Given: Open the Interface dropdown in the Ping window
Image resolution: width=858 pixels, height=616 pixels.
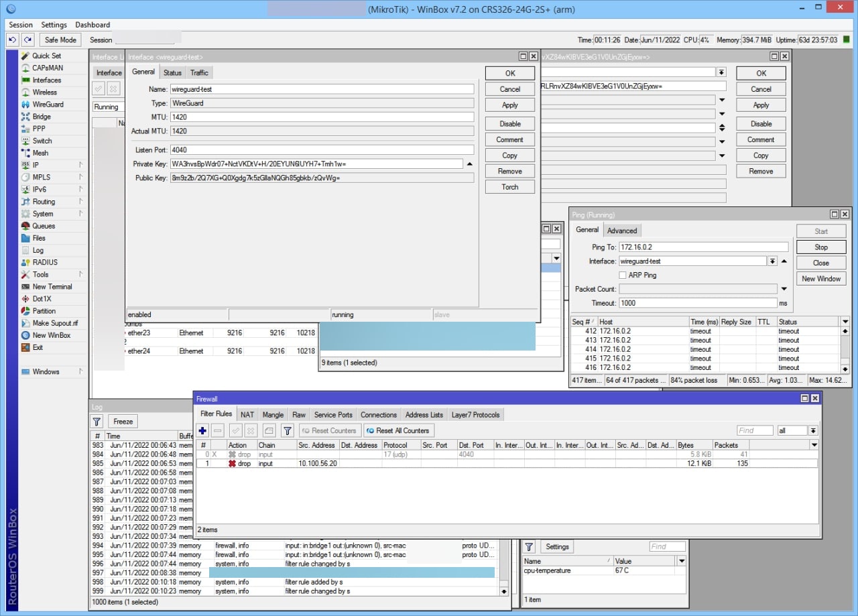Looking at the screenshot, I should (x=772, y=261).
